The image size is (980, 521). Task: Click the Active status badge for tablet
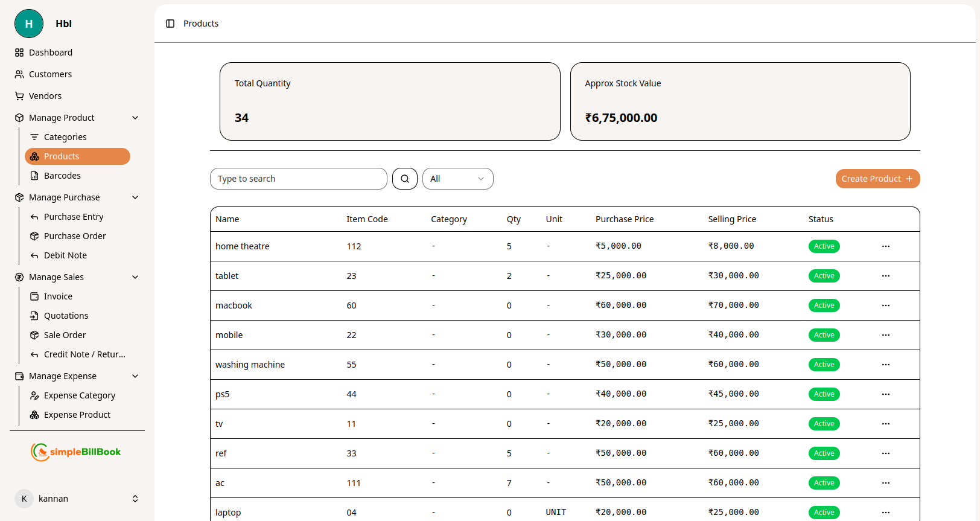tap(824, 276)
